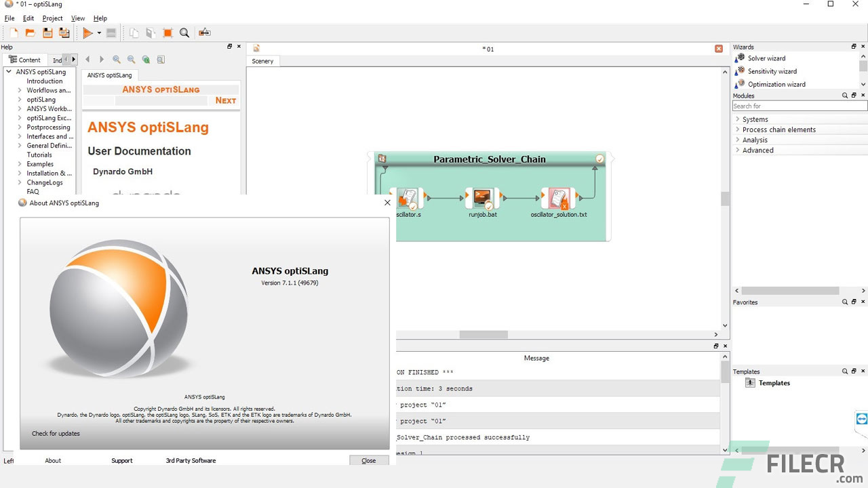Zoom in on the Help documentation
This screenshot has width=868, height=488.
click(117, 60)
